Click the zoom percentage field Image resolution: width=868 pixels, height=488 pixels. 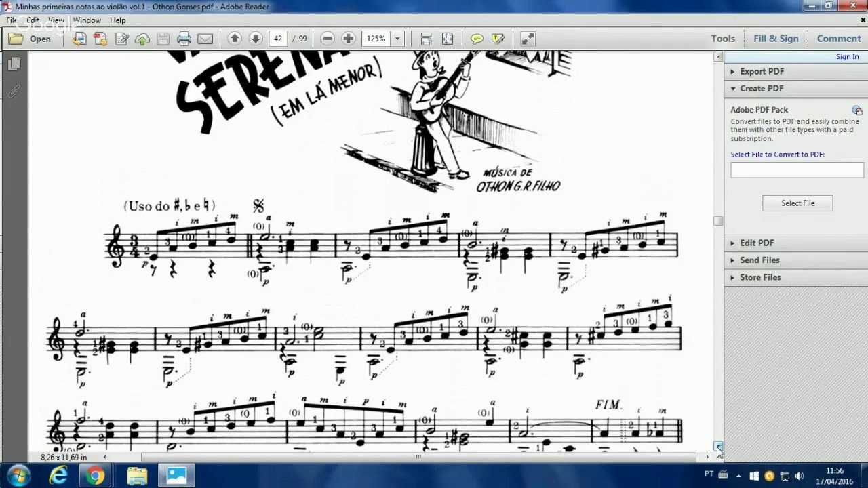point(376,39)
